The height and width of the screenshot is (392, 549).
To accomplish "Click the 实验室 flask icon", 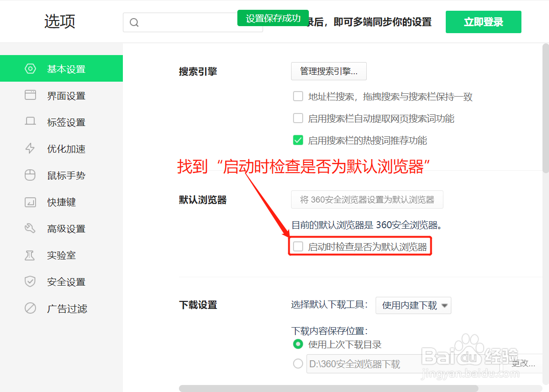I will pos(30,255).
